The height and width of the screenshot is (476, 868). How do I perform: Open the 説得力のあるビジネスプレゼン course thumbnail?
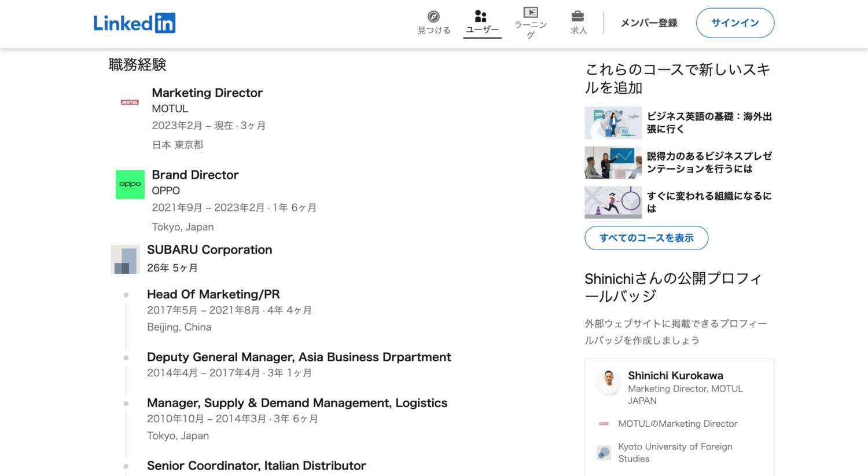tap(613, 163)
